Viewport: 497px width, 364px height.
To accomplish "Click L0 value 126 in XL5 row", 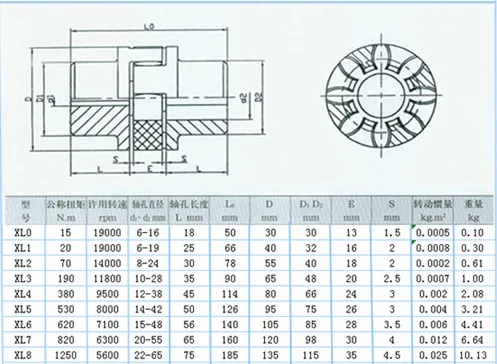I will click(x=230, y=309).
